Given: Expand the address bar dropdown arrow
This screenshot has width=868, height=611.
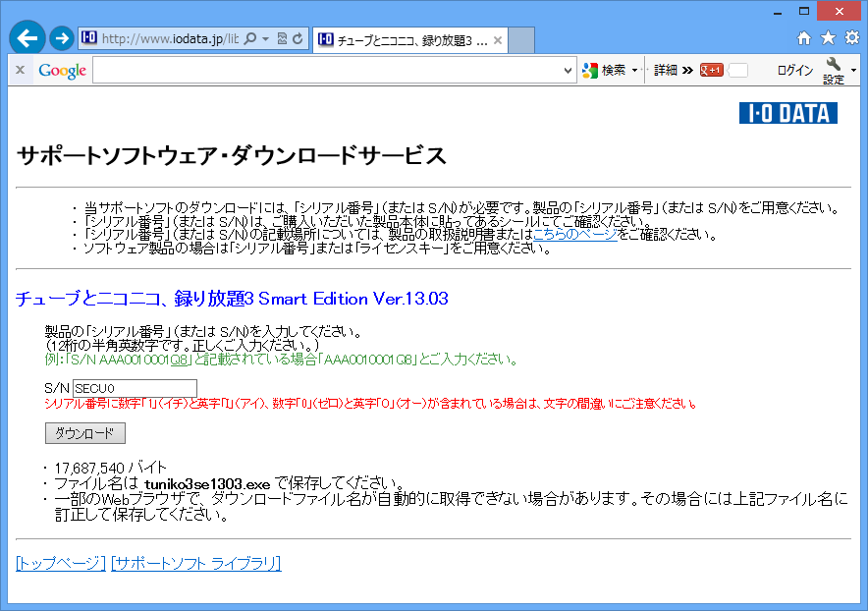Looking at the screenshot, I should tap(266, 38).
